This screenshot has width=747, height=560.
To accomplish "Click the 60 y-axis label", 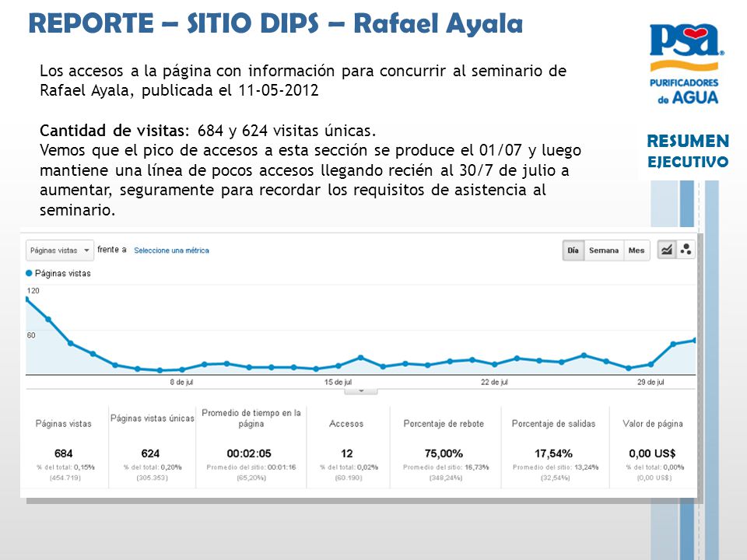I will point(31,335).
